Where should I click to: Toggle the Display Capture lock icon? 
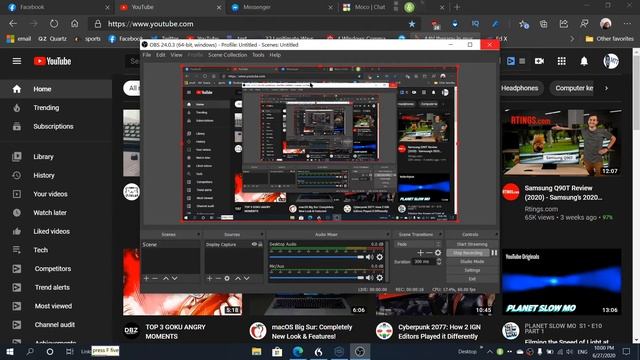260,244
